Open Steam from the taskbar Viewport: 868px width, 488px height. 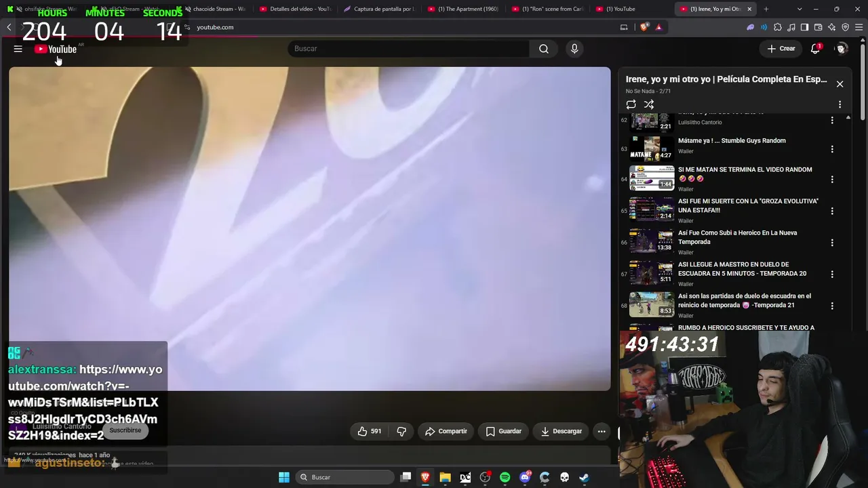[584, 477]
